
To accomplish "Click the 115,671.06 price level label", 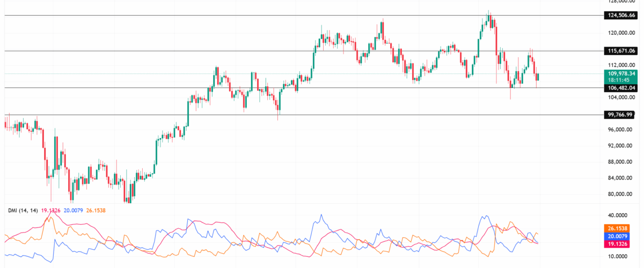I will click(x=620, y=51).
